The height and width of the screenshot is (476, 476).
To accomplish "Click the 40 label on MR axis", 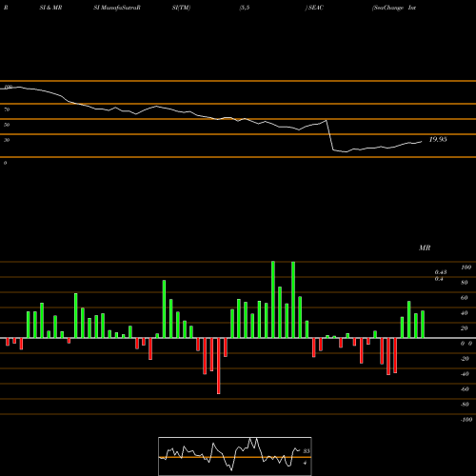I will (465, 313).
